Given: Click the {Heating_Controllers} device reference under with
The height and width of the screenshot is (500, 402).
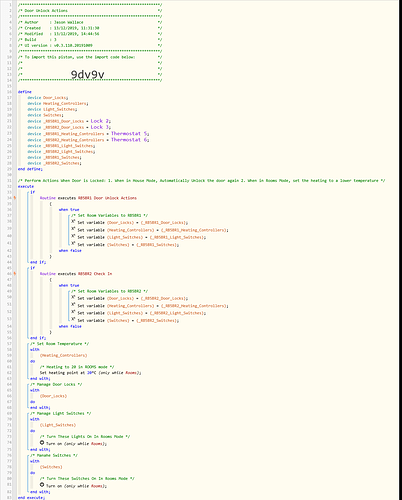Looking at the screenshot, I should [x=63, y=355].
